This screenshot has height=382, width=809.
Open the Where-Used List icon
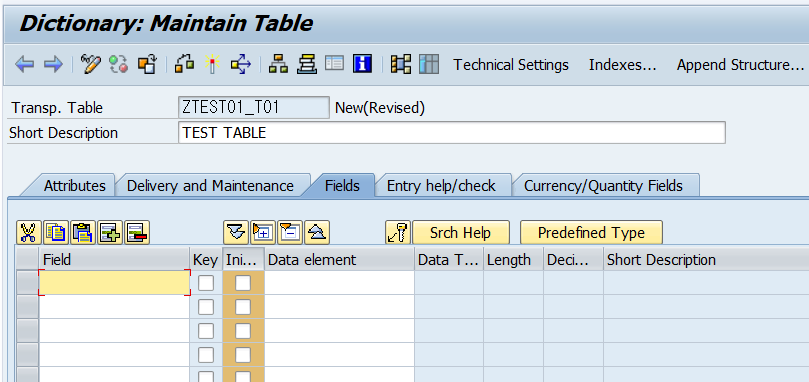coord(240,65)
